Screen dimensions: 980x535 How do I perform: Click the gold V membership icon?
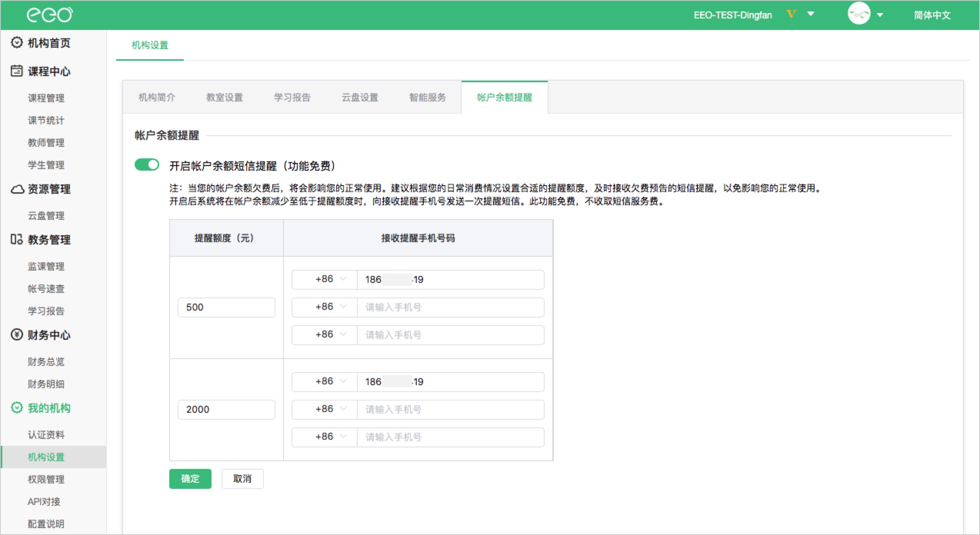(x=791, y=14)
